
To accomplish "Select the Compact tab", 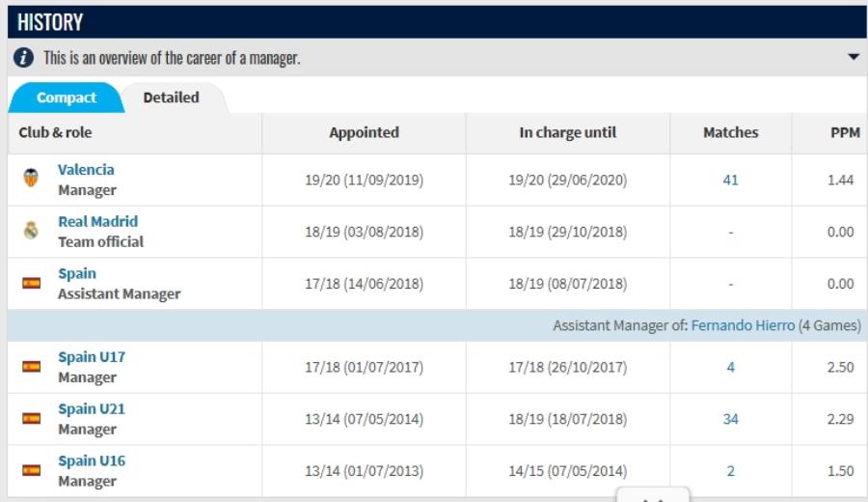I will 67,98.
